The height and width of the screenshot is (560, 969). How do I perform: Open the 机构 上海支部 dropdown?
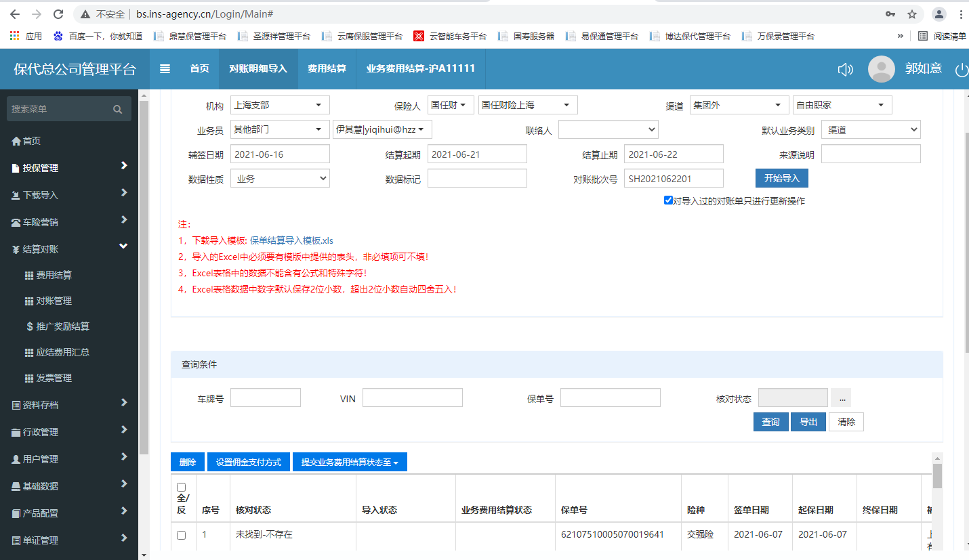click(x=280, y=105)
